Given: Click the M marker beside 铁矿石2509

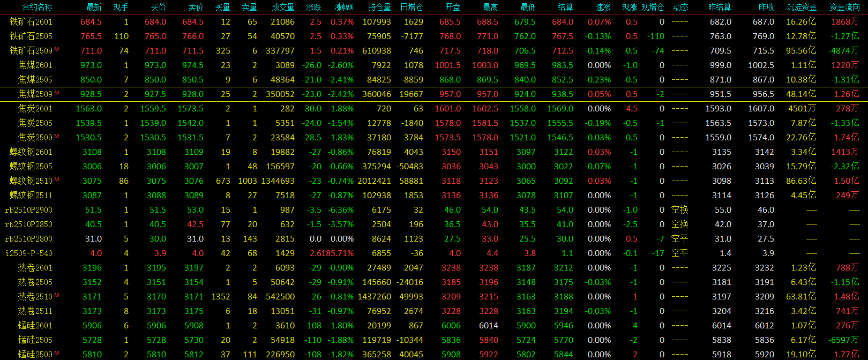Looking at the screenshot, I should pyautogui.click(x=57, y=49).
